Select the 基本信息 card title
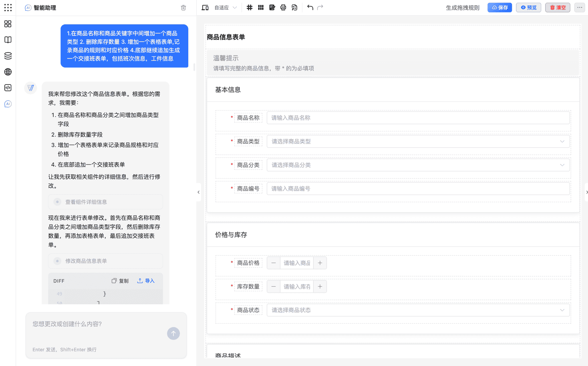This screenshot has height=366, width=588. point(228,90)
